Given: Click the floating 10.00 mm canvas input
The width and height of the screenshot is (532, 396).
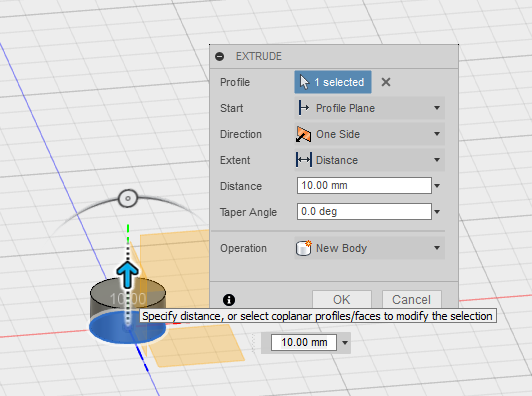Looking at the screenshot, I should coord(304,342).
